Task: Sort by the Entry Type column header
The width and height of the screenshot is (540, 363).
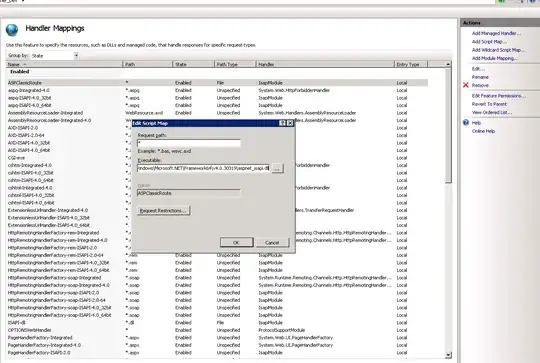Action: point(411,64)
